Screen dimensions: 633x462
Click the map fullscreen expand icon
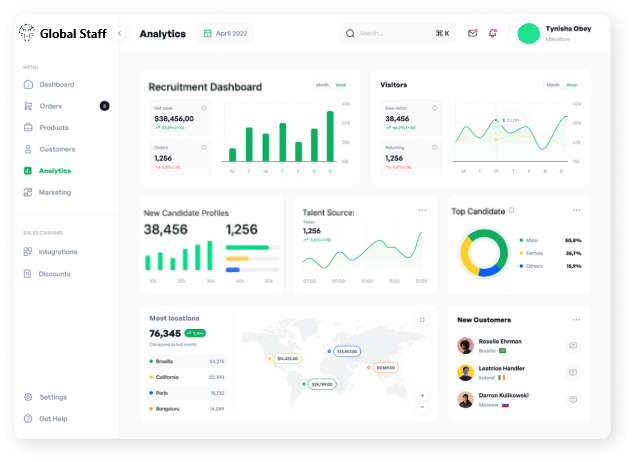(x=422, y=319)
